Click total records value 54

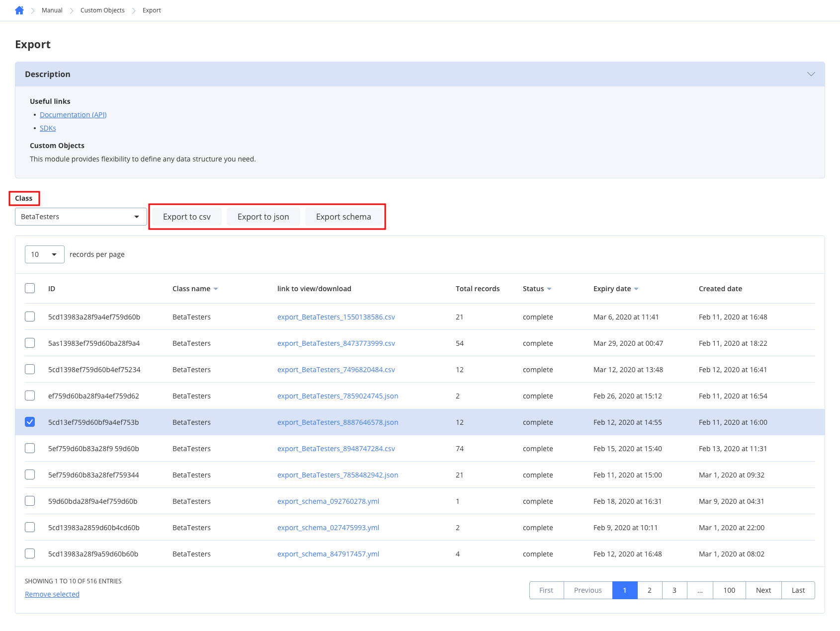coord(460,343)
